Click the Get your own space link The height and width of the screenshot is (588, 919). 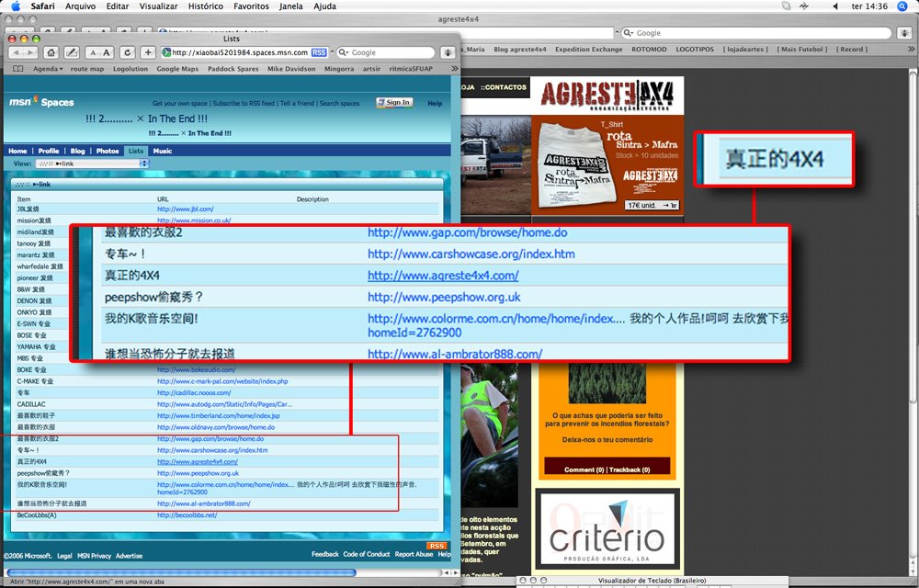pos(180,103)
